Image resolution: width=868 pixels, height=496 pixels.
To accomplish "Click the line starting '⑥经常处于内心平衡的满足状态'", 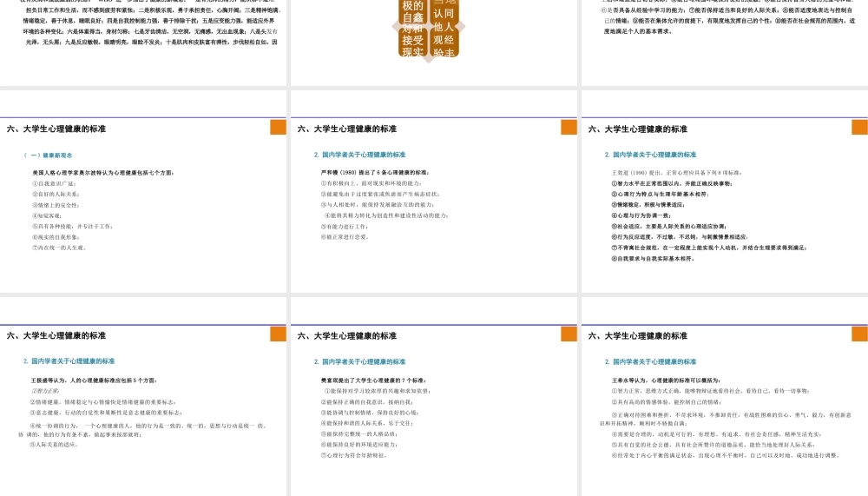I will pos(726,455).
